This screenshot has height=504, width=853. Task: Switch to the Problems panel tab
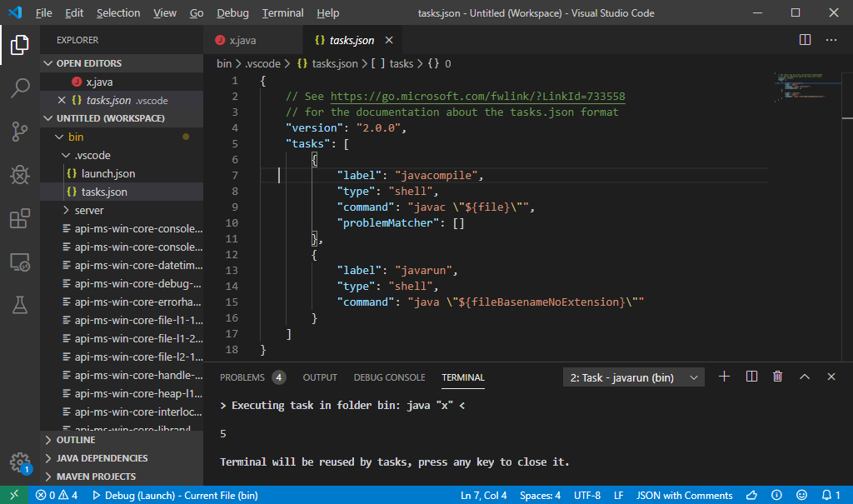[242, 377]
